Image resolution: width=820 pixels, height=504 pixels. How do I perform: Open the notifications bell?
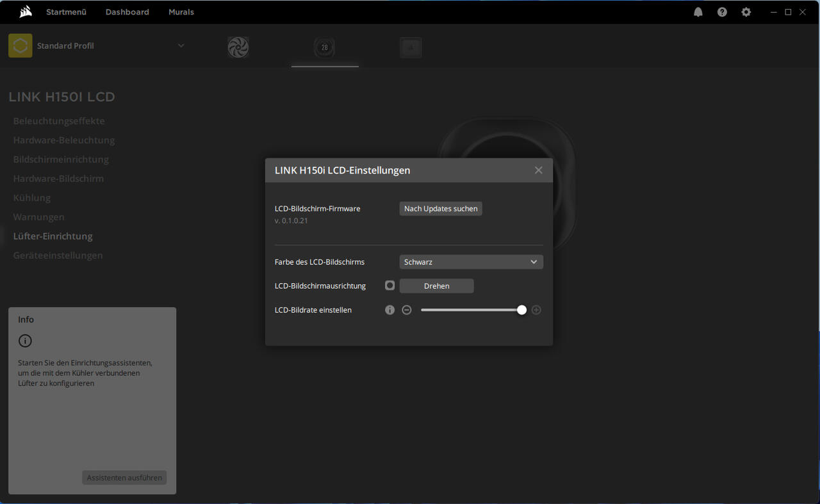tap(698, 12)
